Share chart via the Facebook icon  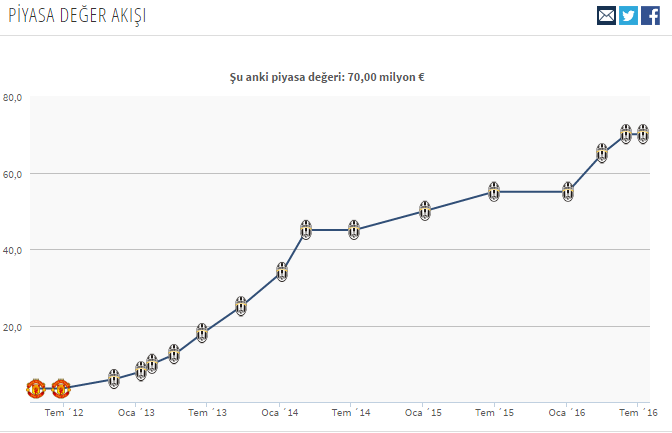pyautogui.click(x=650, y=15)
